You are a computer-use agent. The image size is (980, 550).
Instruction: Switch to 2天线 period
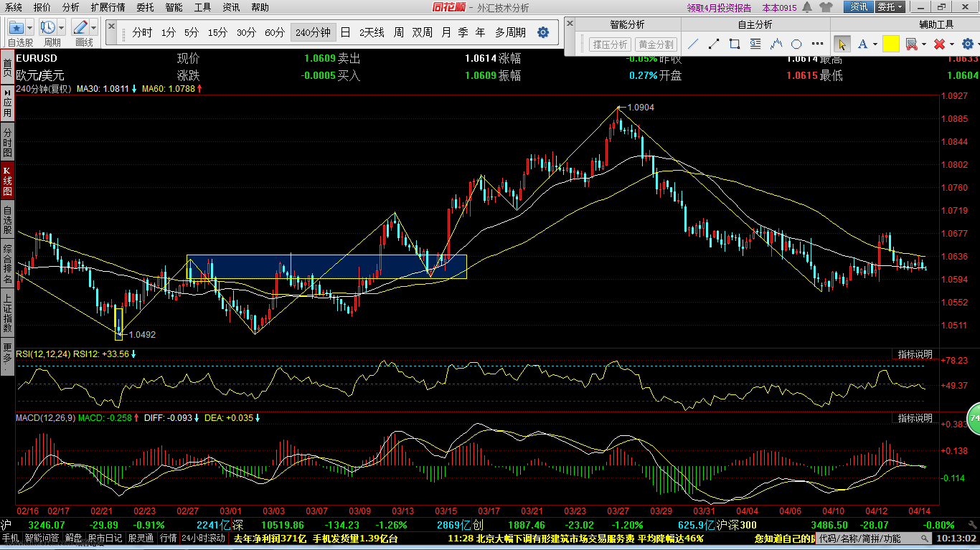coord(372,32)
